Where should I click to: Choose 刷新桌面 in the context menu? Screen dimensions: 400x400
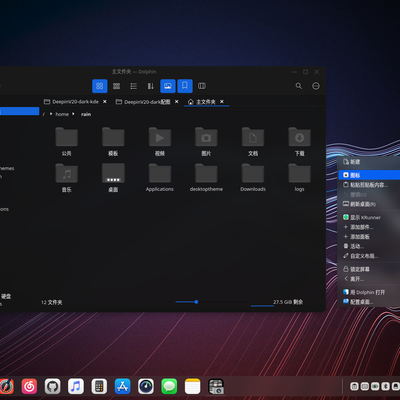(x=369, y=204)
